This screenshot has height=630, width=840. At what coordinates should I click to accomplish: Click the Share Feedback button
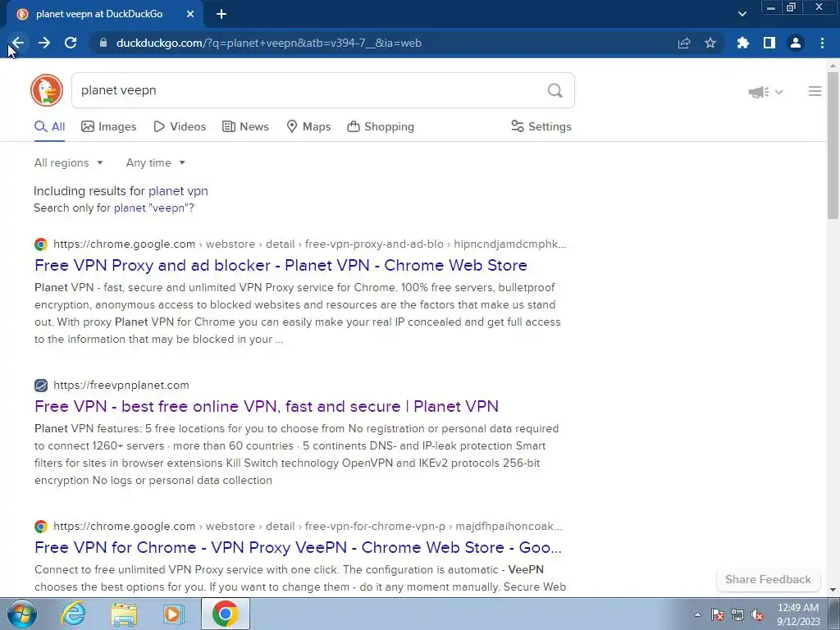[768, 579]
